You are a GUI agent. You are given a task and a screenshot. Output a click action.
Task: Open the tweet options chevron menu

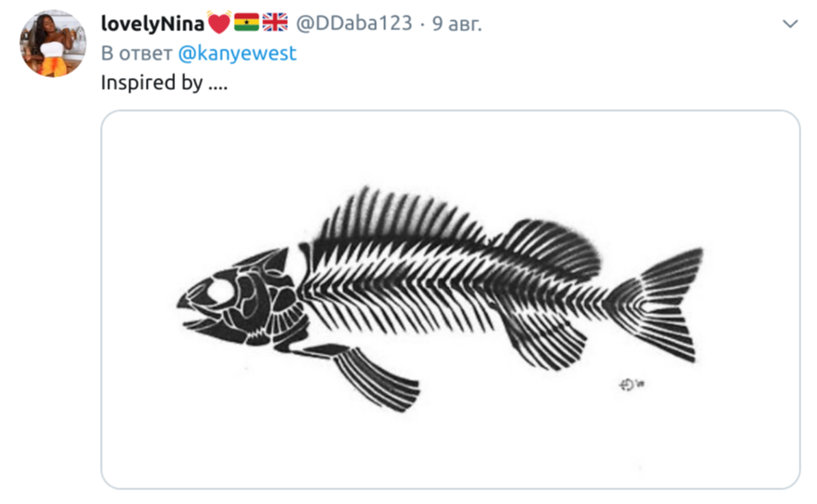point(789,24)
